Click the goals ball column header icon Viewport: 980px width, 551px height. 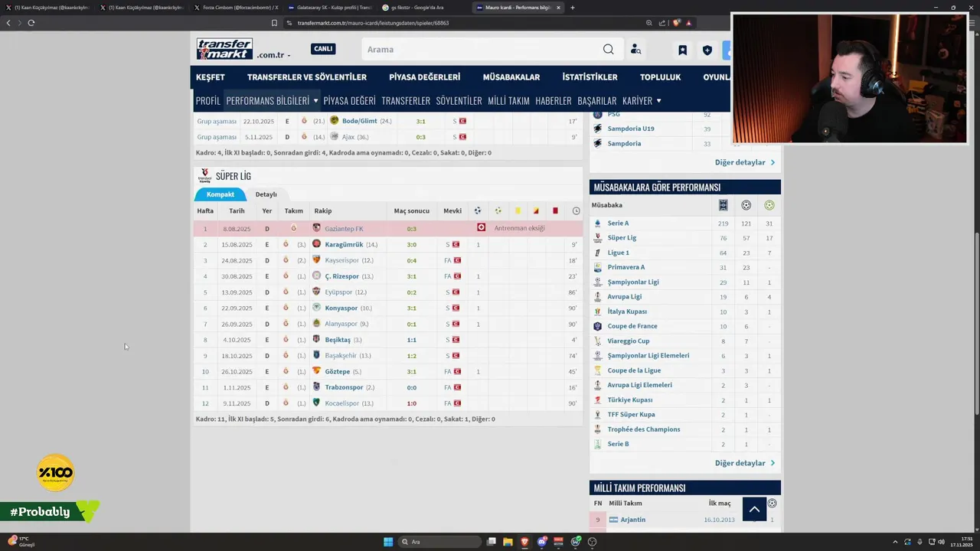[478, 210]
